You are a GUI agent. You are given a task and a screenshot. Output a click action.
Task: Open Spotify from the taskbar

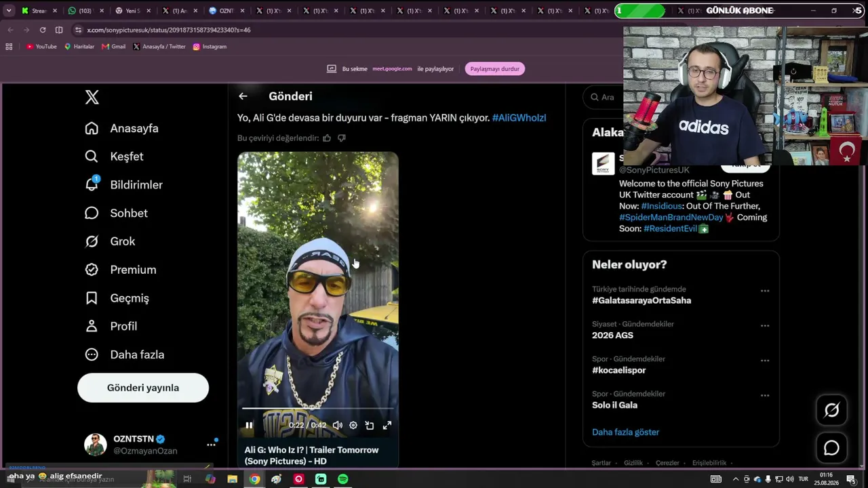coord(343,479)
